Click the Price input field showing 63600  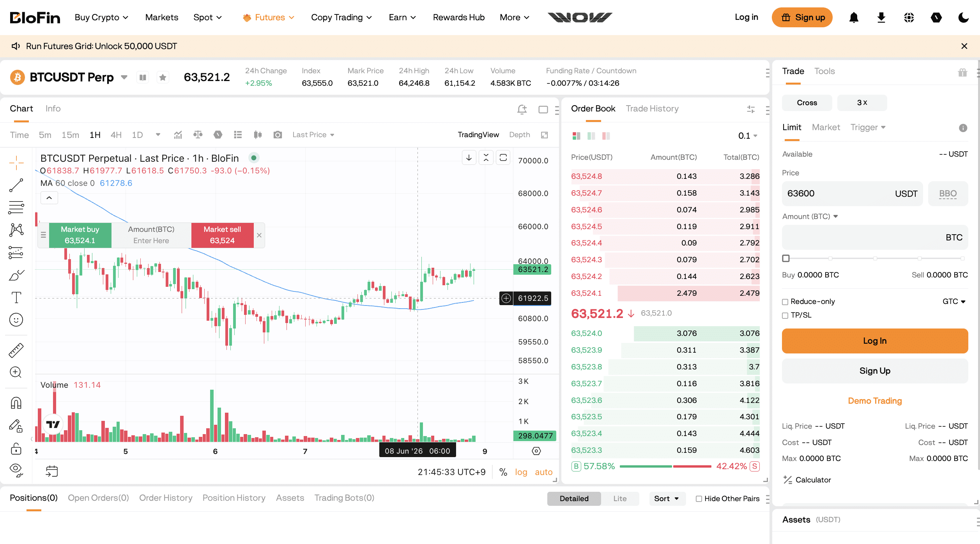[x=852, y=194]
